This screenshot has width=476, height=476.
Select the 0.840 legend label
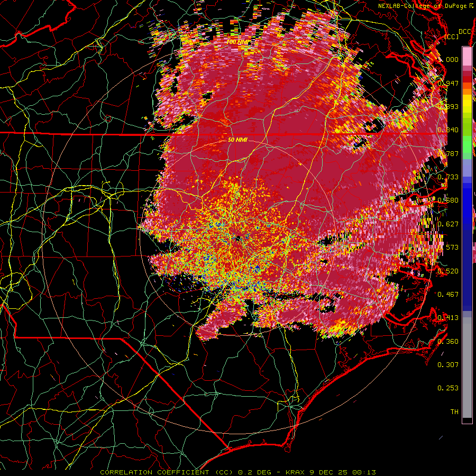pos(448,130)
